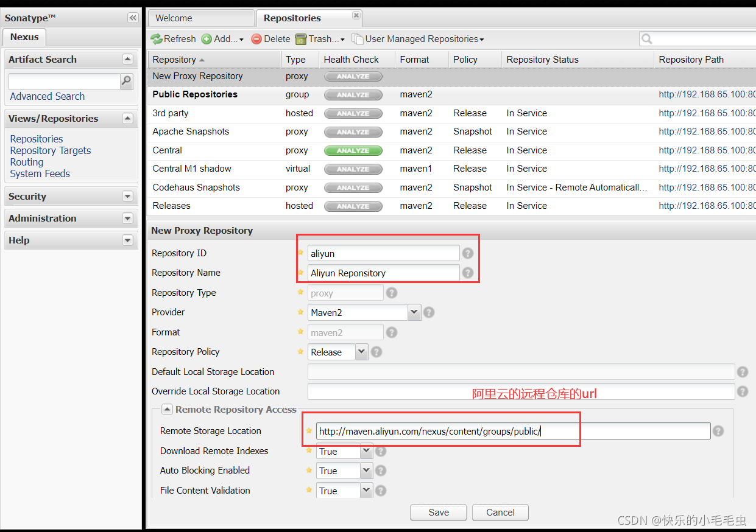The width and height of the screenshot is (756, 532).
Task: Open Repository Targets link
Action: 51,150
